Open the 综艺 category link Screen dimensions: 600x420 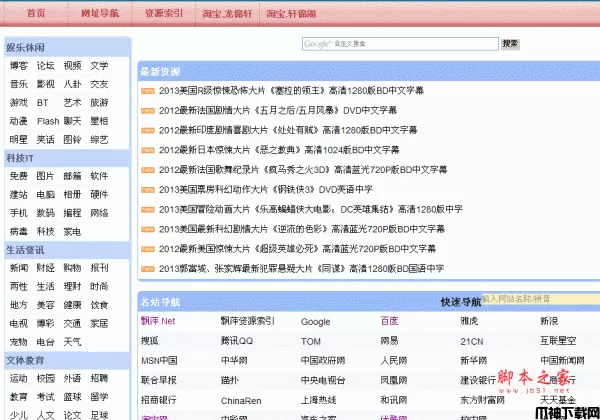pos(99,140)
